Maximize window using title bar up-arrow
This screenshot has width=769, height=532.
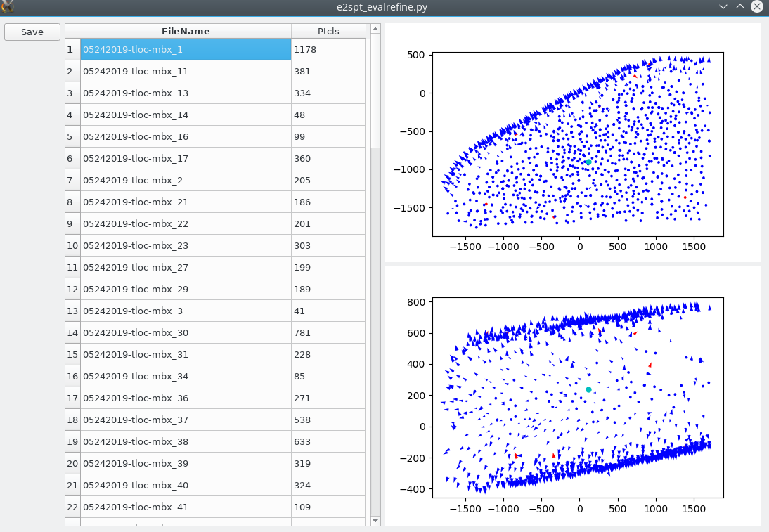739,6
